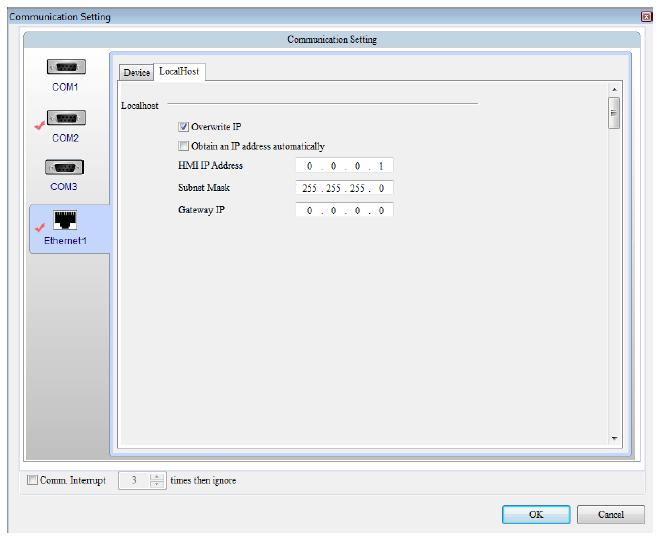
Task: Click the HMI IP Address field
Action: pos(344,166)
